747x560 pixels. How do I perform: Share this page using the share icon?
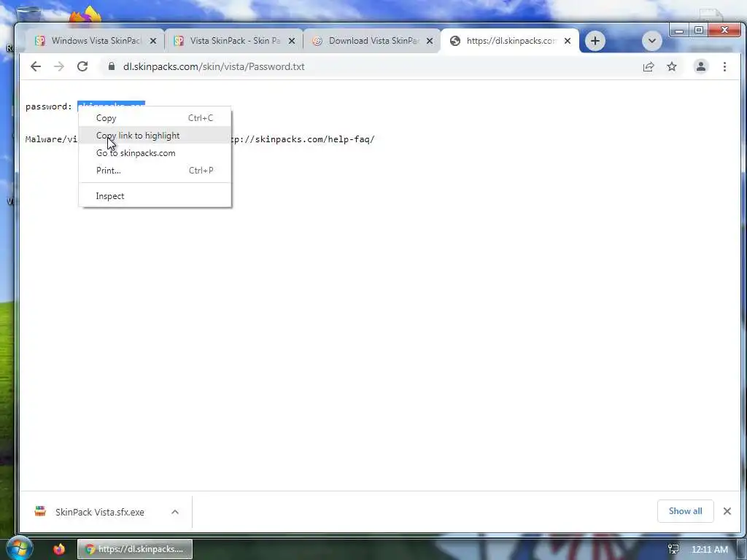[x=649, y=66]
